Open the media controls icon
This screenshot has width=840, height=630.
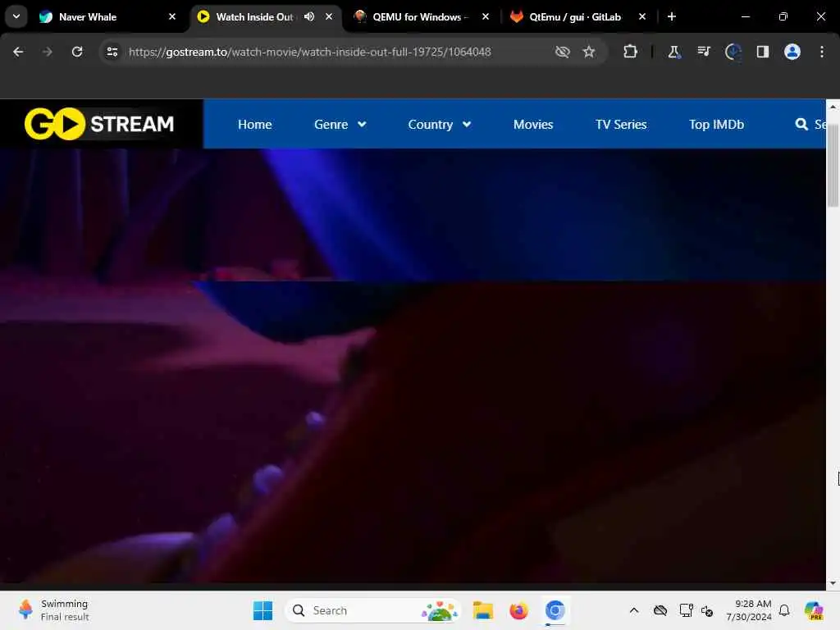(x=703, y=52)
